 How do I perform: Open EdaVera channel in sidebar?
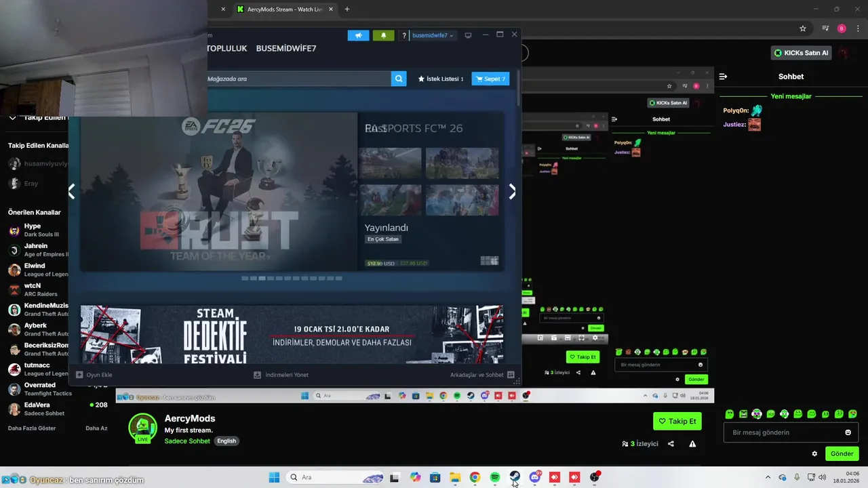pos(58,409)
